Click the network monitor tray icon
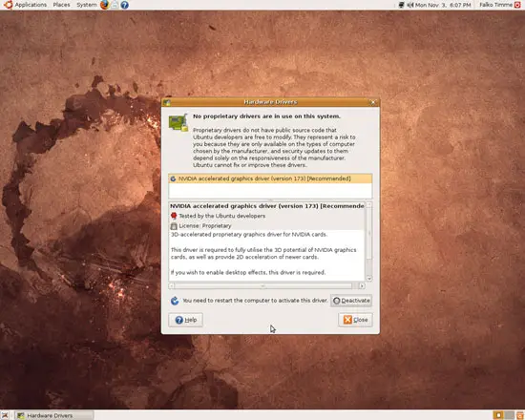The height and width of the screenshot is (420, 525). pos(401,5)
